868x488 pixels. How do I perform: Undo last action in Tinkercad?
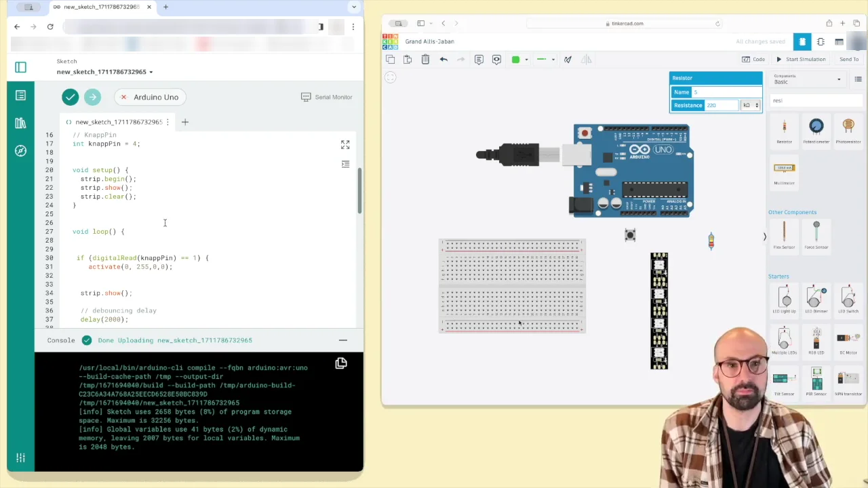[x=443, y=60]
